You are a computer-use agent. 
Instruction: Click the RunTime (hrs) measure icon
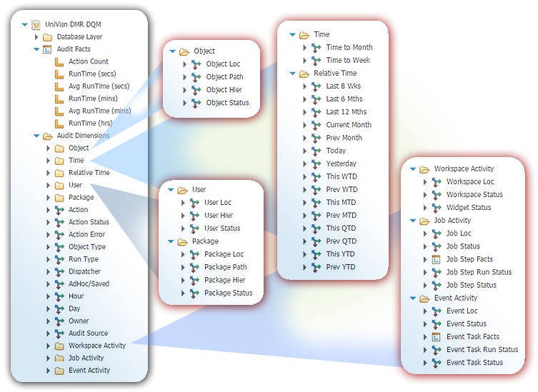coord(59,124)
